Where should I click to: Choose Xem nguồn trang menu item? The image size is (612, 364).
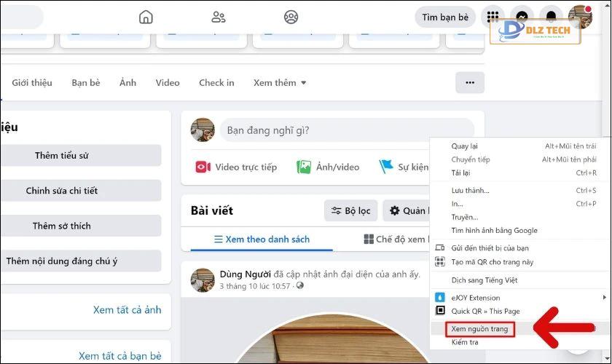pos(480,329)
